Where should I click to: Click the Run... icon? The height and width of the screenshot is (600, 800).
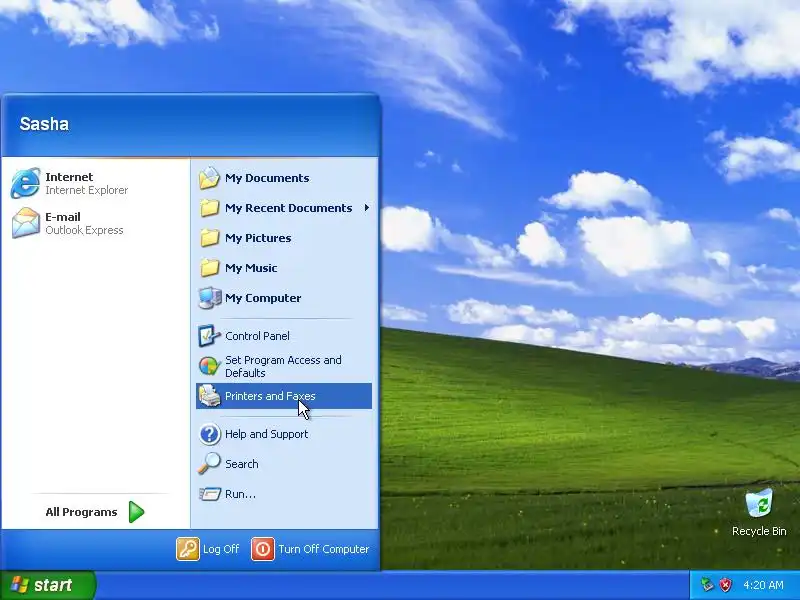pos(209,494)
